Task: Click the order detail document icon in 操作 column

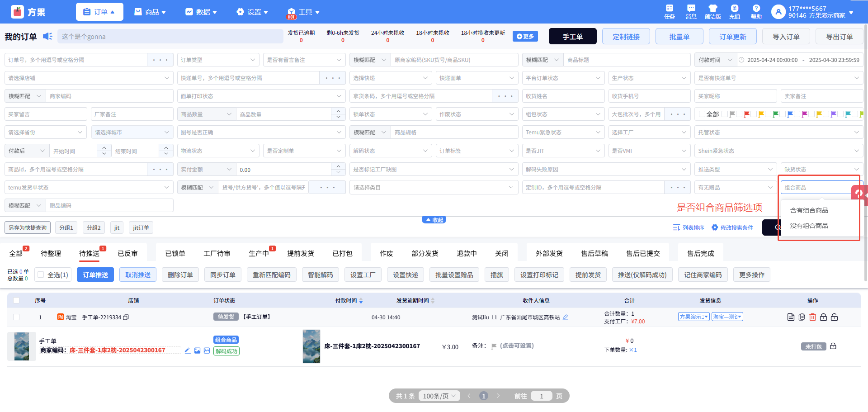Action: pos(791,317)
